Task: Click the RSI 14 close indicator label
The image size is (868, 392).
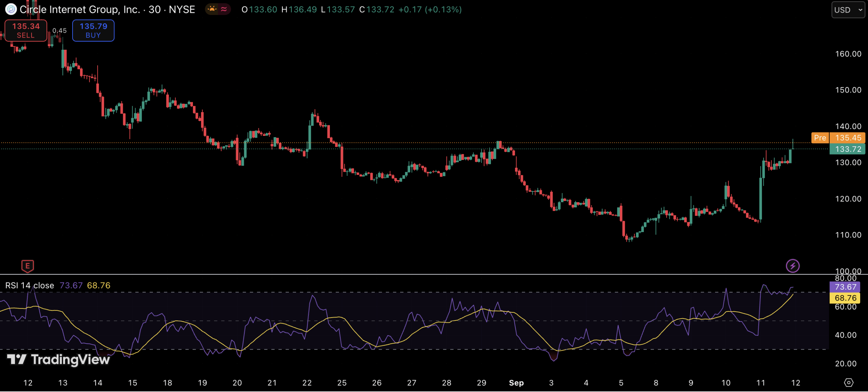Action: click(29, 286)
